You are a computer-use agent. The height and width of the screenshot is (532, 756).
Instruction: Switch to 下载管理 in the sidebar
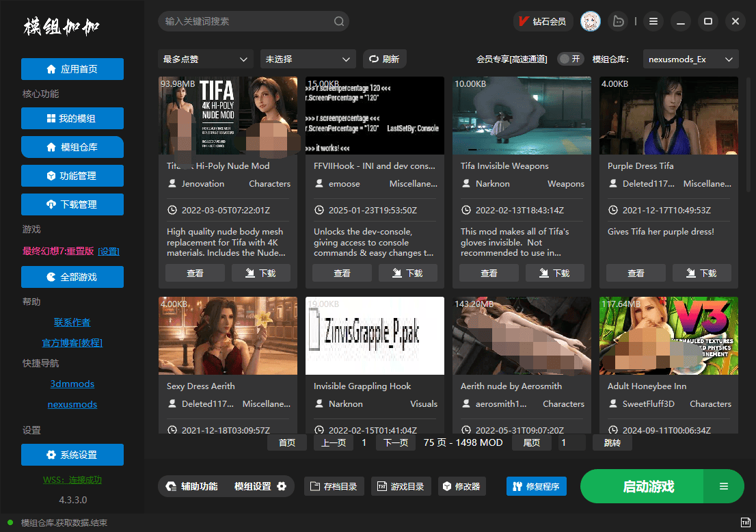(x=72, y=204)
